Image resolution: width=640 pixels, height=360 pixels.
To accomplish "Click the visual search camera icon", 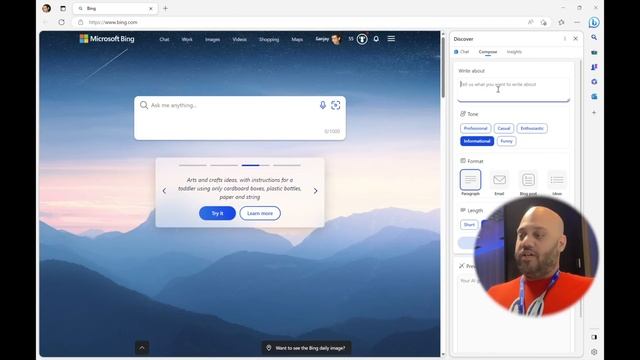I will 336,105.
